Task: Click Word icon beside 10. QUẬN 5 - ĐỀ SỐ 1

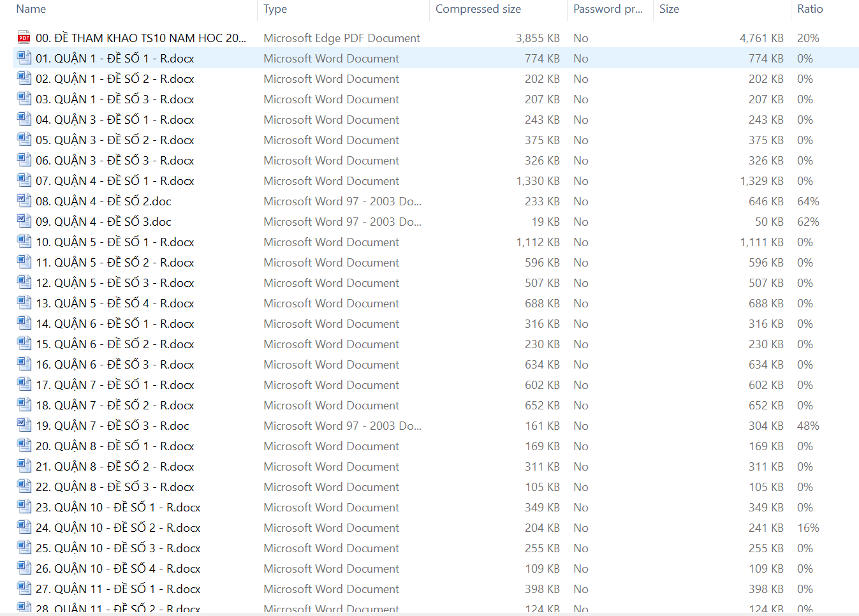Action: (x=24, y=242)
